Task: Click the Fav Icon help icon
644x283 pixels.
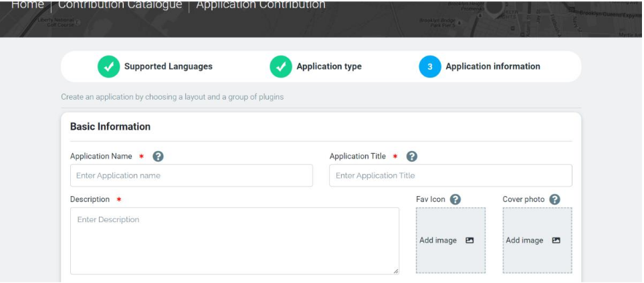Action: pyautogui.click(x=455, y=199)
